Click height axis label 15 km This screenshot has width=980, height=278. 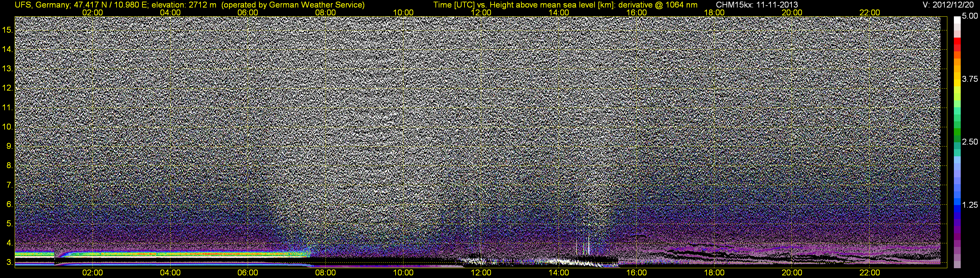point(7,30)
